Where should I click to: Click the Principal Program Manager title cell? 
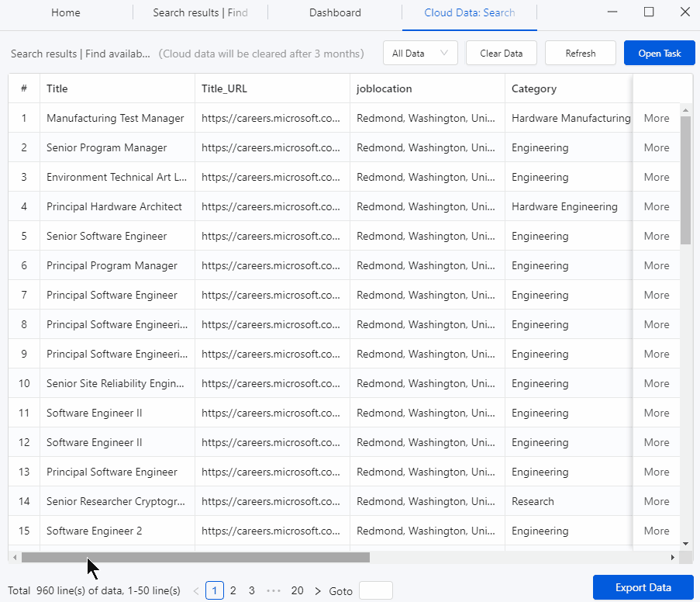tap(117, 265)
